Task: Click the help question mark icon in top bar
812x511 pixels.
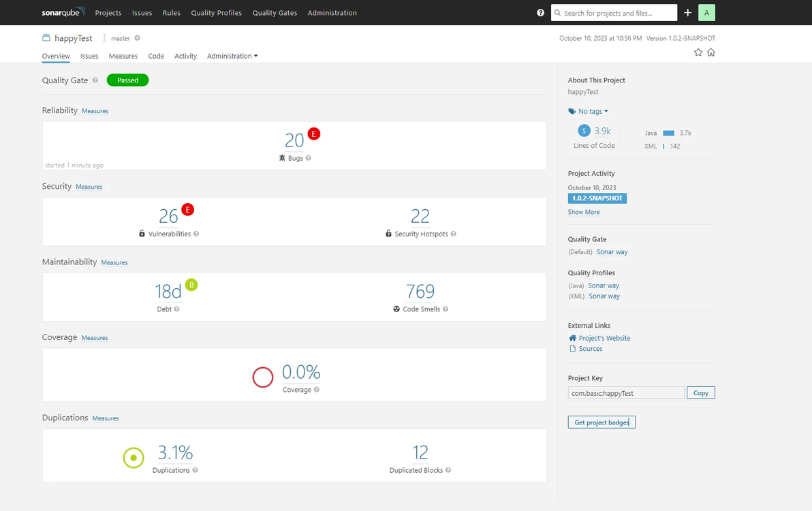Action: [x=540, y=13]
